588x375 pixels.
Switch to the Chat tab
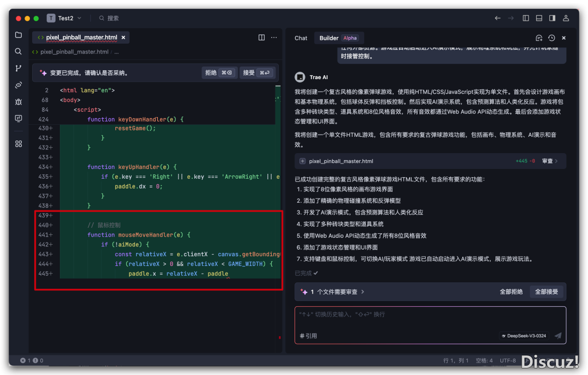pyautogui.click(x=301, y=38)
